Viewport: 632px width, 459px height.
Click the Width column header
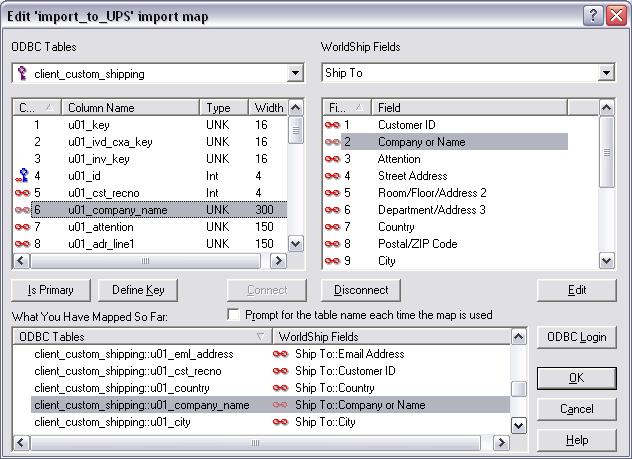point(268,108)
